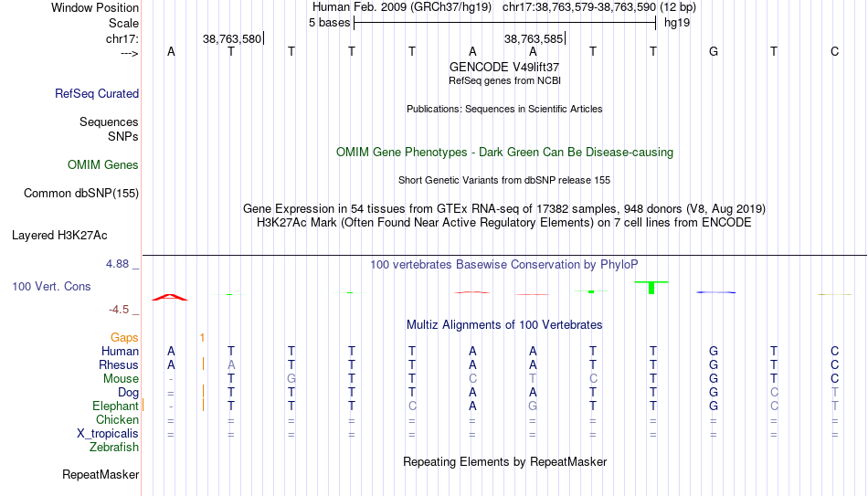Viewport: 868px width, 496px height.
Task: Click the 'SNPs' track label
Action: pos(123,136)
